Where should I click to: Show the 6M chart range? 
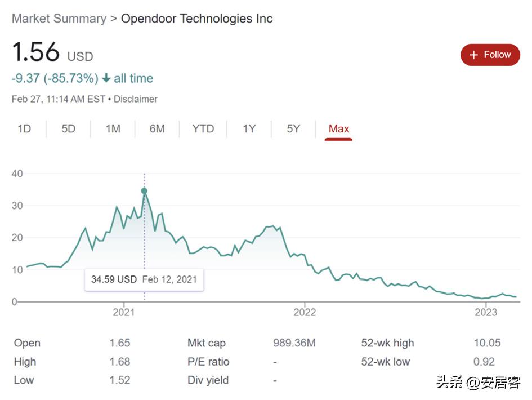coord(157,128)
